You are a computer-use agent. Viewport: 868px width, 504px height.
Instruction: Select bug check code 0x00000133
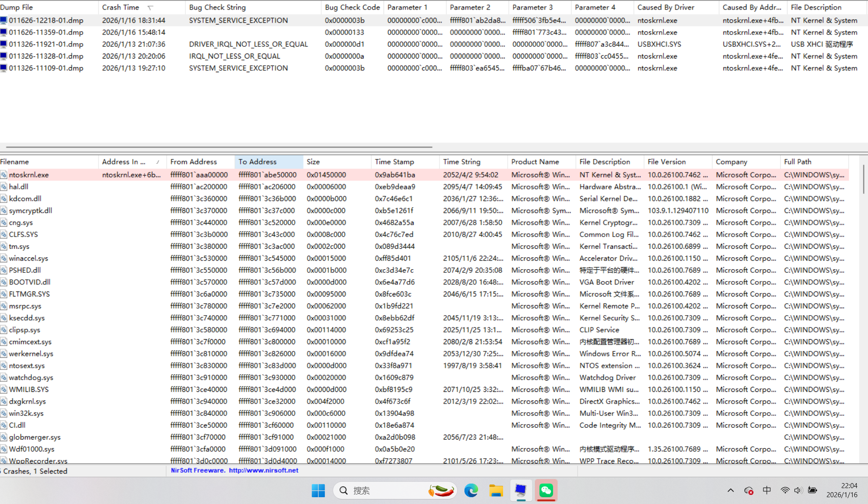pyautogui.click(x=344, y=32)
